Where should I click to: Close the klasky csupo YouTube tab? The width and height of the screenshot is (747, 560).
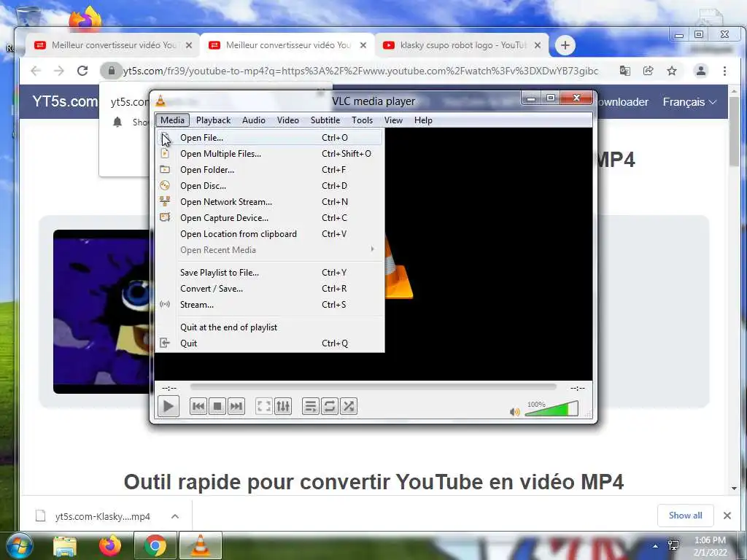click(x=538, y=45)
